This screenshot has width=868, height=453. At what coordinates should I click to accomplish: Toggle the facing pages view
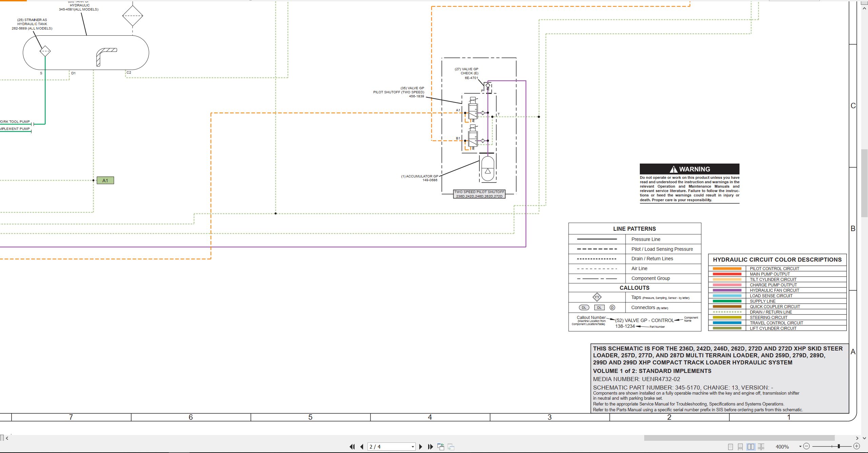point(751,447)
